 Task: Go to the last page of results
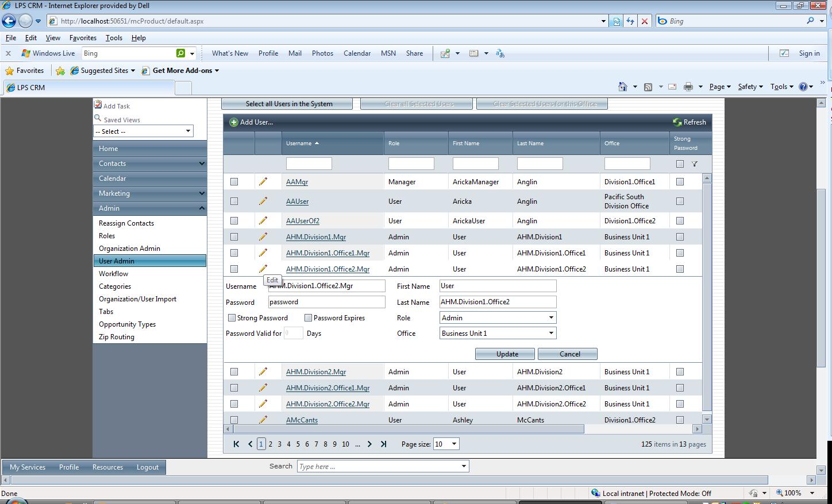point(384,444)
